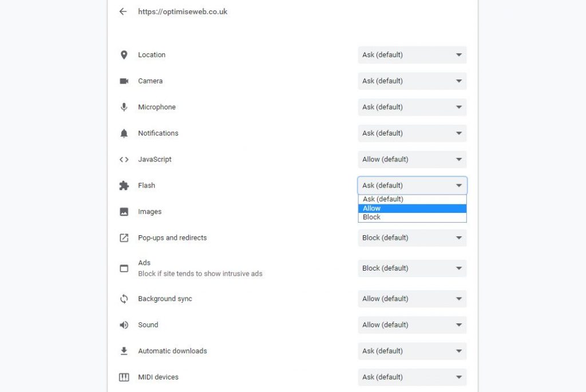The image size is (586, 392).
Task: Open the Notifications permission dropdown
Action: (412, 133)
